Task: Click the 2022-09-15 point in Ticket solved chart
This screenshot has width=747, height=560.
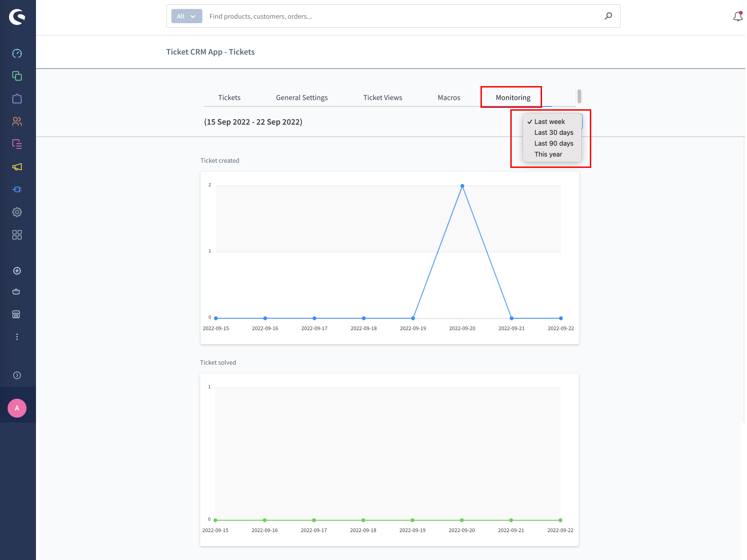Action: point(215,520)
